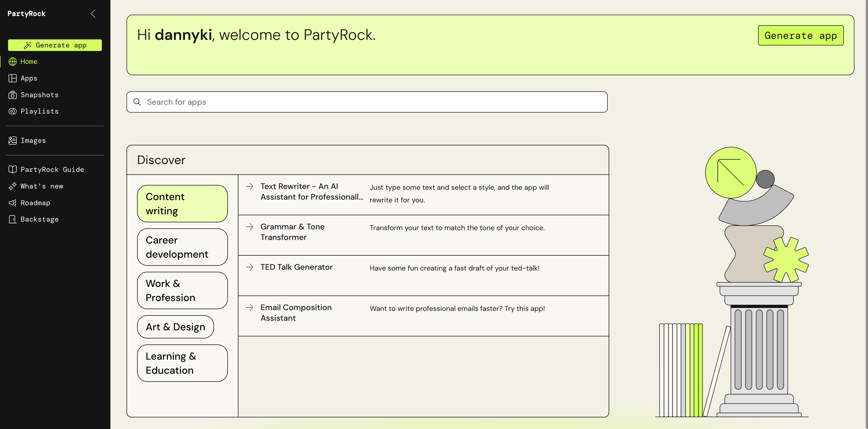
Task: Click Generate app button in welcome banner
Action: 801,35
